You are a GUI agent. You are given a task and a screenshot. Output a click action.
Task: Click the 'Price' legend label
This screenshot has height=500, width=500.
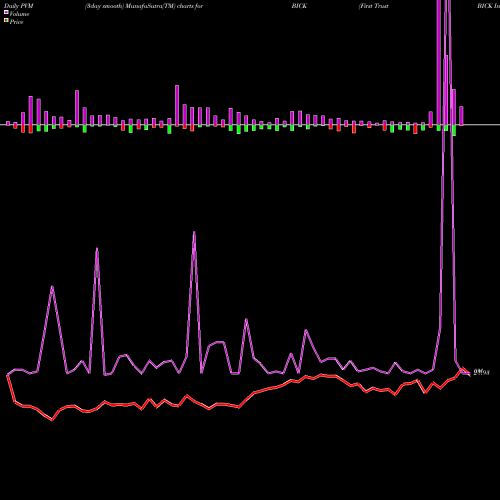click(16, 22)
